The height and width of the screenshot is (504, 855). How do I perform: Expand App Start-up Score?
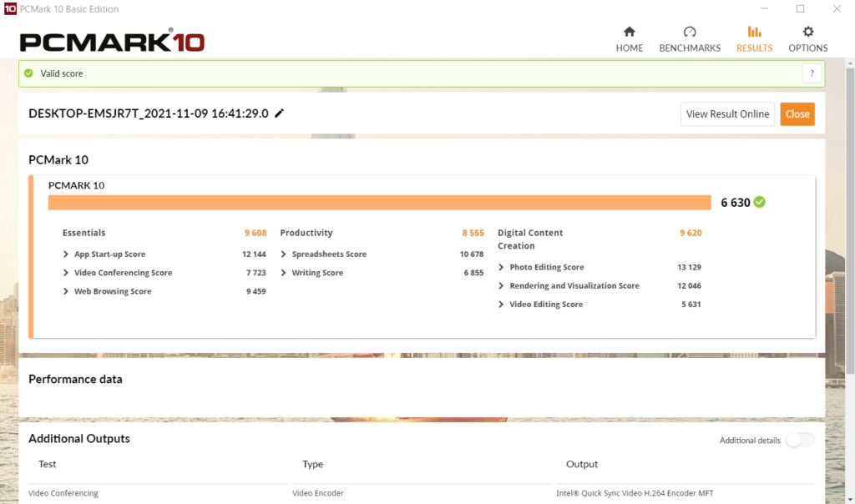point(65,254)
